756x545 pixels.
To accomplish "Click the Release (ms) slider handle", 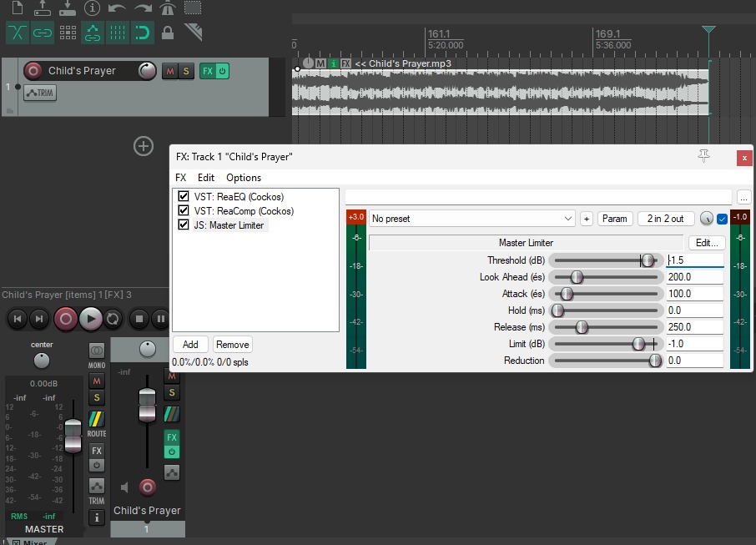I will (x=582, y=327).
